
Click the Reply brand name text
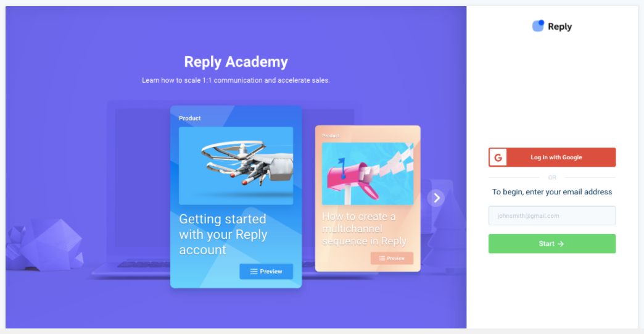[560, 27]
